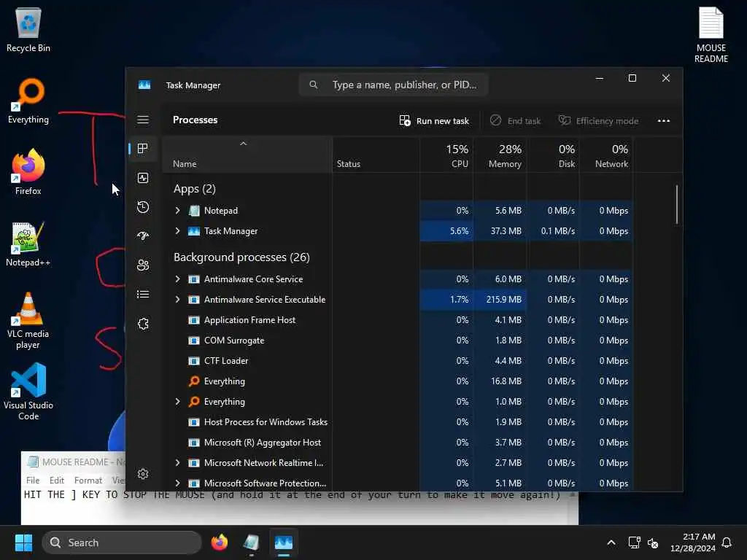
Task: Click the Efficiency mode button
Action: 598,121
